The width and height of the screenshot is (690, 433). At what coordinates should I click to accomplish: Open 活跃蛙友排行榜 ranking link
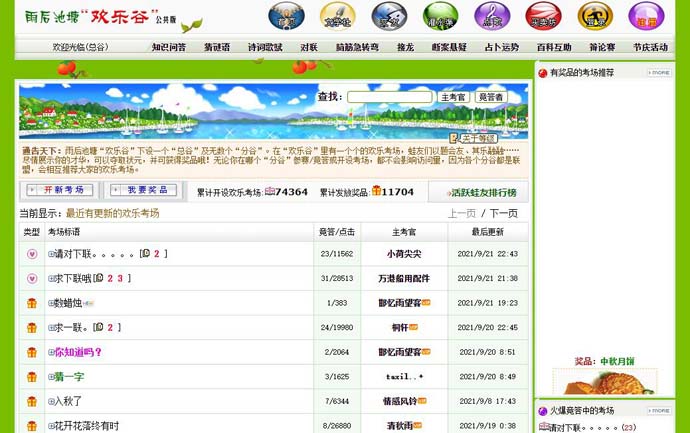(x=482, y=192)
